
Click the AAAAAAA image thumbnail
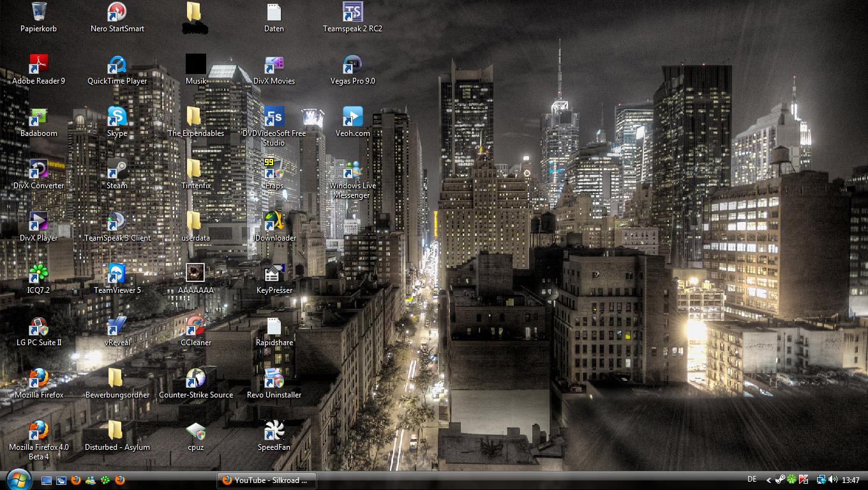tap(195, 273)
